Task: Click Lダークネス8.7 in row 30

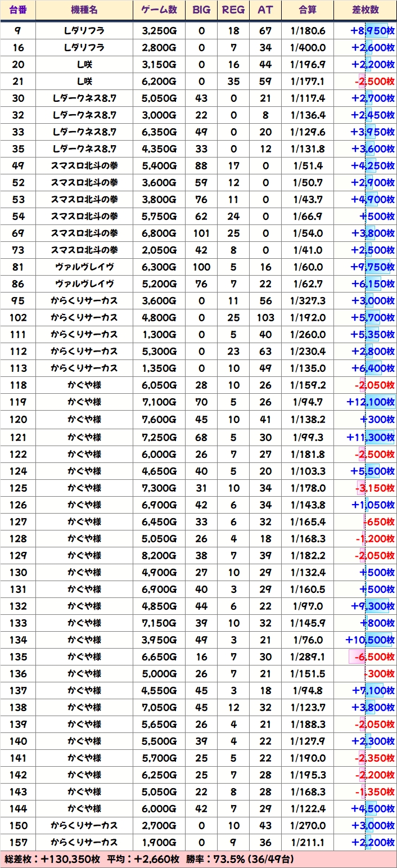Action: pyautogui.click(x=84, y=98)
